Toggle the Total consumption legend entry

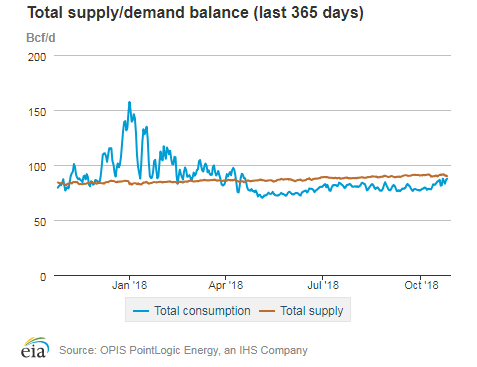point(191,311)
